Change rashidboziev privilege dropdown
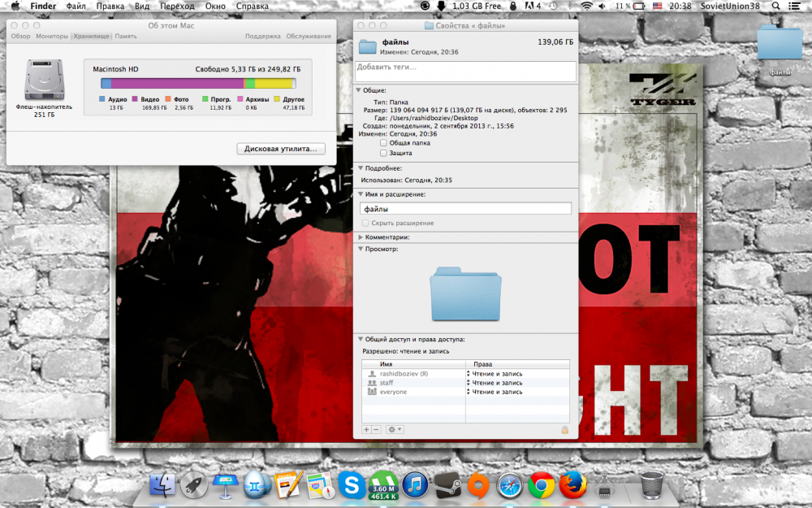 [x=495, y=374]
